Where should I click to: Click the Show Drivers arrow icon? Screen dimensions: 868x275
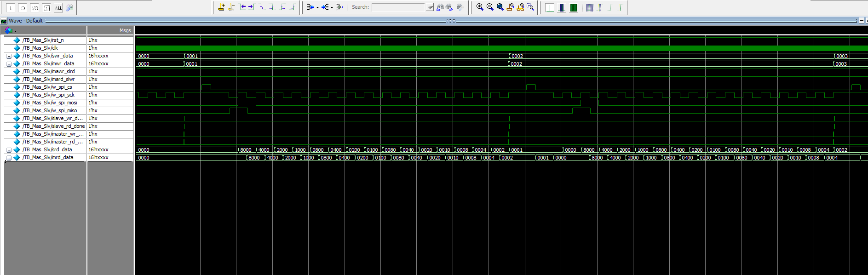coord(310,7)
